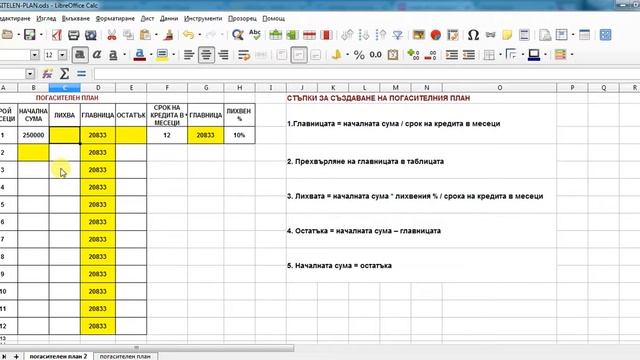Screen dimensions: 640x360
Task: Increase cell indent
Action: tap(451, 55)
